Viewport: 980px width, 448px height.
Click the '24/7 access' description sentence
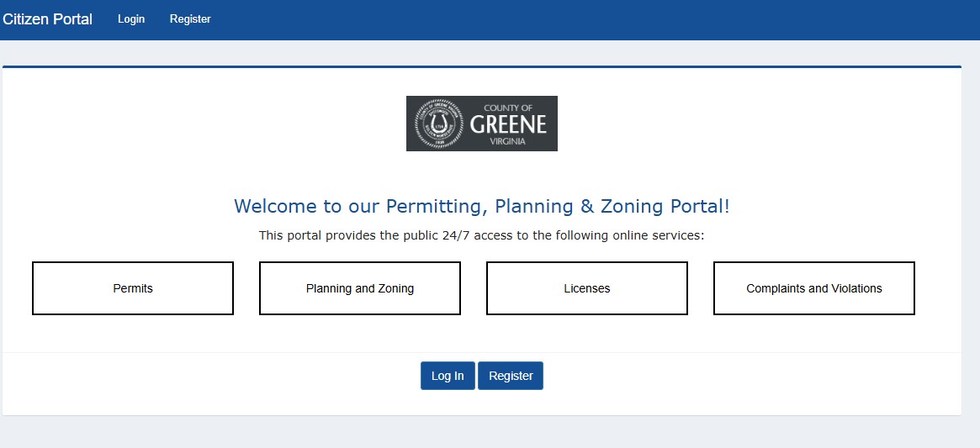[x=482, y=235]
